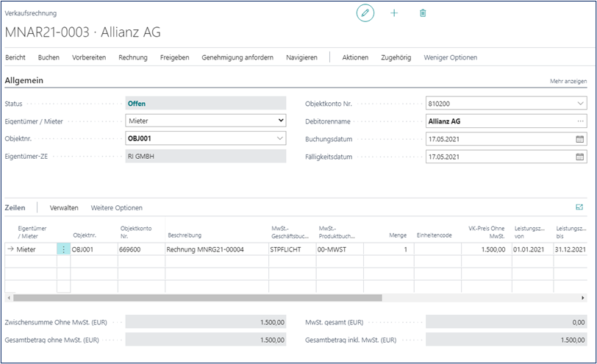597x364 pixels.
Task: Click the plus icon to create new invoice
Action: 394,13
